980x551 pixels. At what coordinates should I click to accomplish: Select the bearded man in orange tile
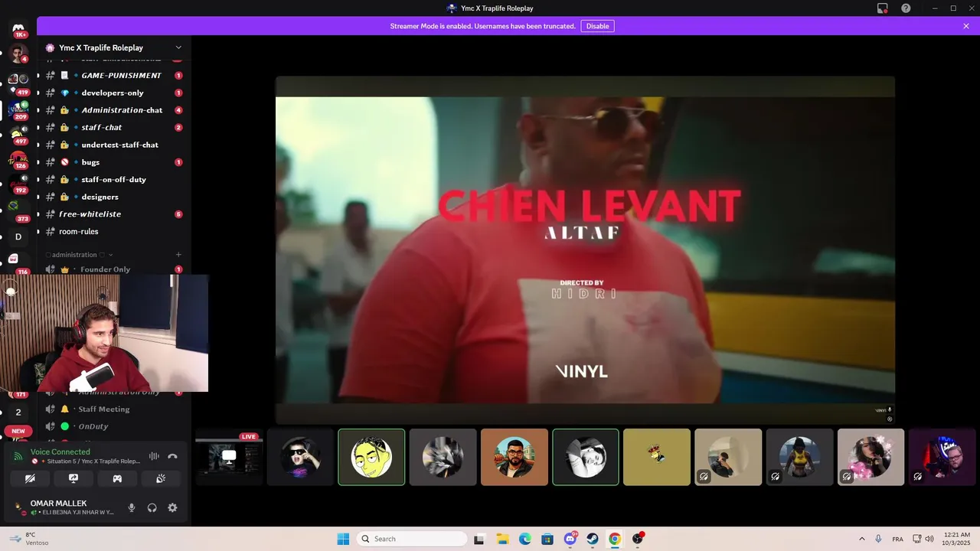514,457
